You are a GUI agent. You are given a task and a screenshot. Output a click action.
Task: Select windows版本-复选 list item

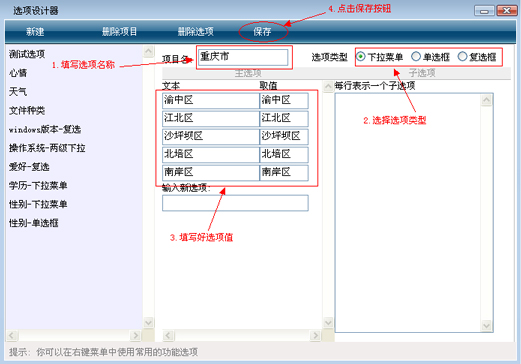pyautogui.click(x=45, y=129)
